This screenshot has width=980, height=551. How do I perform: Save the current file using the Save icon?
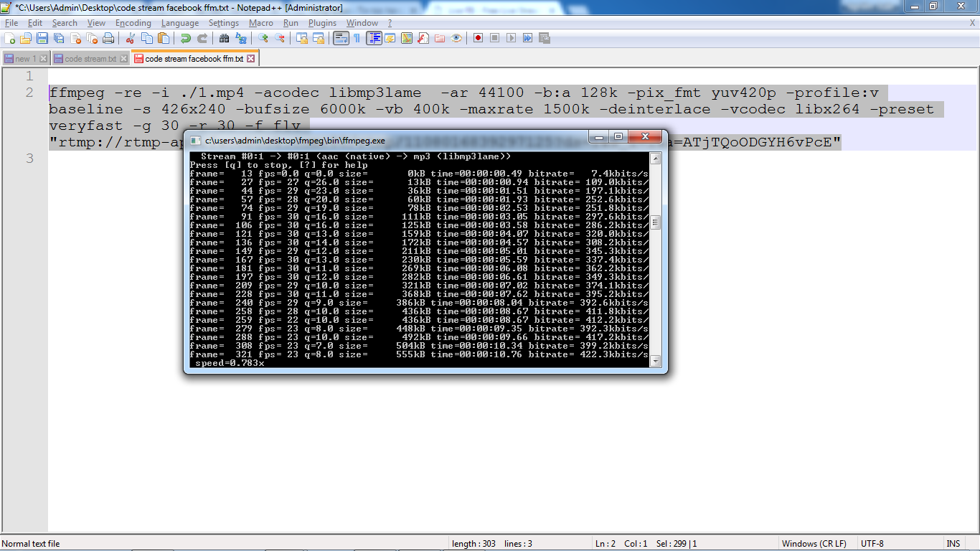tap(42, 38)
